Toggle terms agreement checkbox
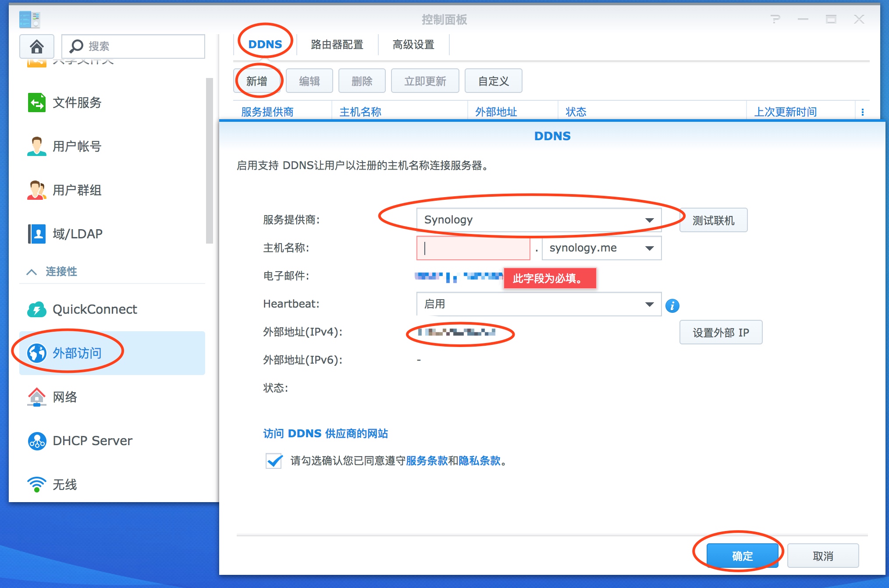889x588 pixels. pyautogui.click(x=274, y=460)
